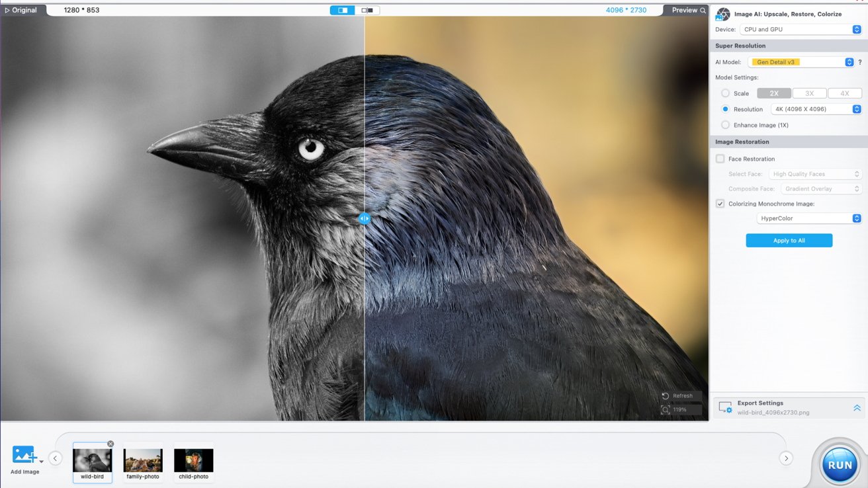Switch to dual-pane comparison view icon
The image size is (868, 488).
(x=367, y=10)
